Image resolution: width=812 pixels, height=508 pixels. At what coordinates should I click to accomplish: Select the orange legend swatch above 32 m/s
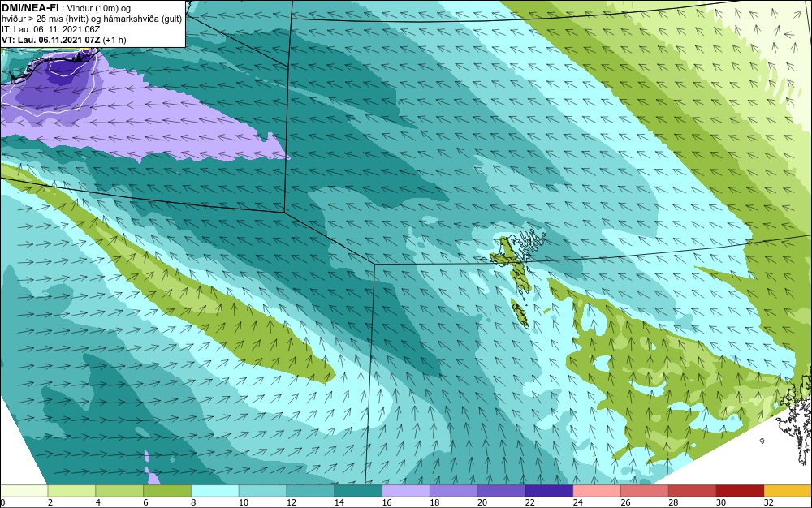(x=788, y=491)
